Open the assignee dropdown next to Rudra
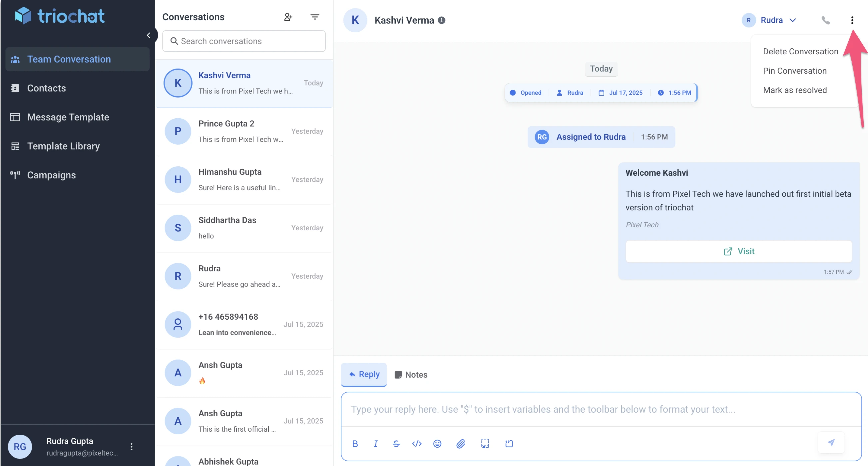 [793, 20]
